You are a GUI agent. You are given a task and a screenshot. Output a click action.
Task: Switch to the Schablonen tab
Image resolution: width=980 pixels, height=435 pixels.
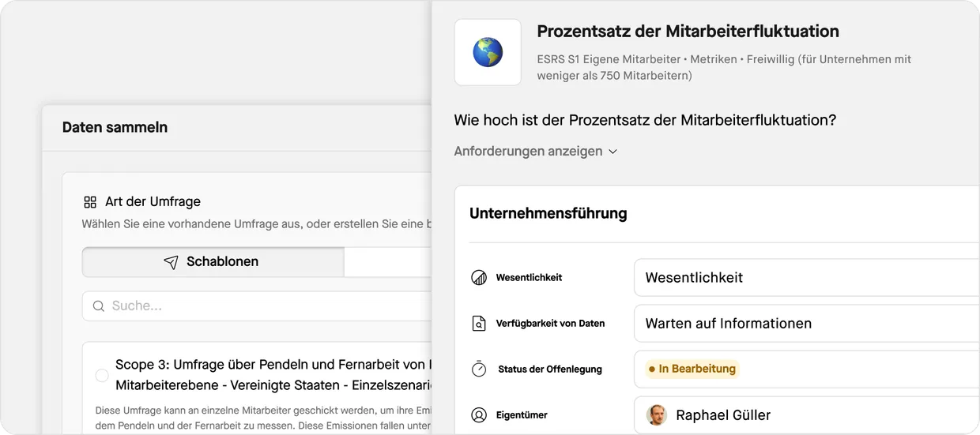(213, 262)
